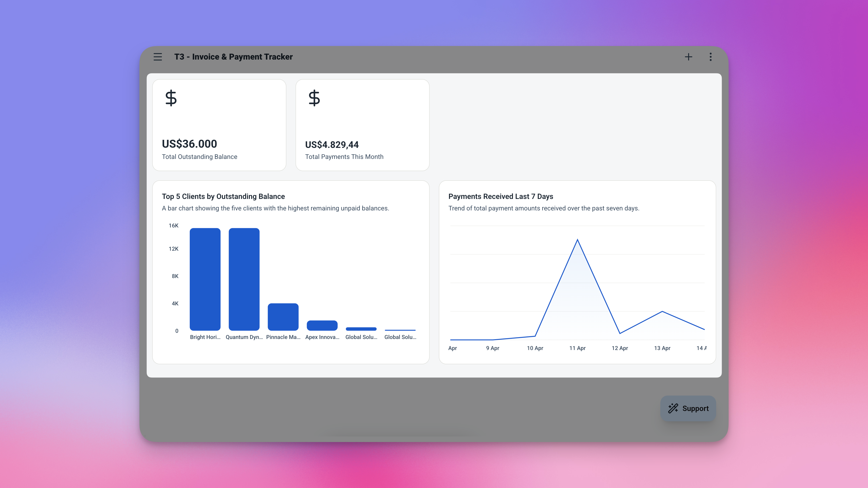Select the Pinnacle bar in chart

[283, 317]
